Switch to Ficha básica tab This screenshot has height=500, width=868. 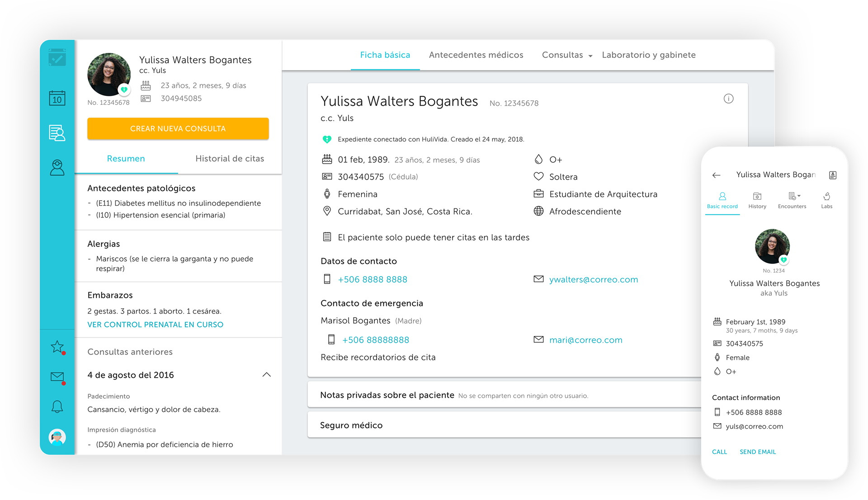385,55
